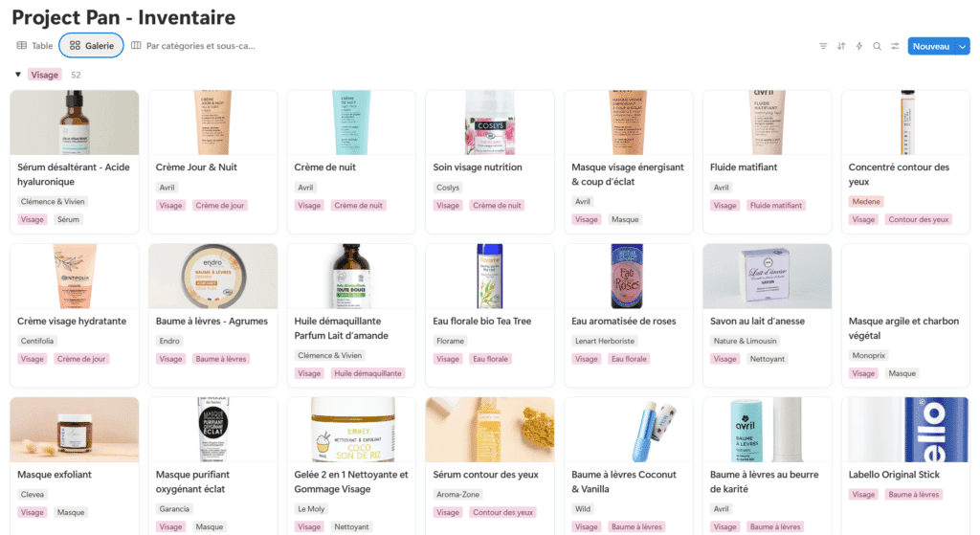980x535 pixels.
Task: Click the Galerie view icon
Action: tap(75, 46)
